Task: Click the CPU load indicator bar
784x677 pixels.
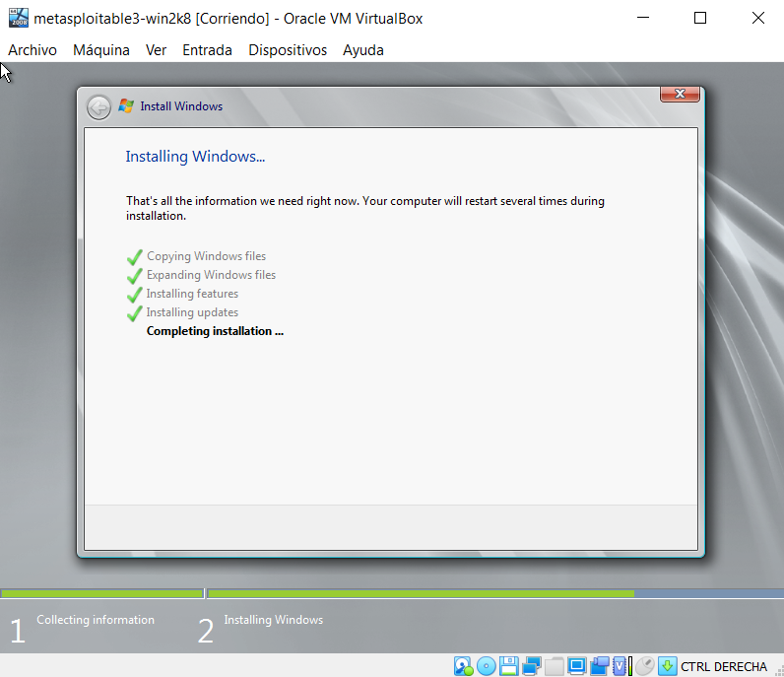Action: [x=630, y=666]
